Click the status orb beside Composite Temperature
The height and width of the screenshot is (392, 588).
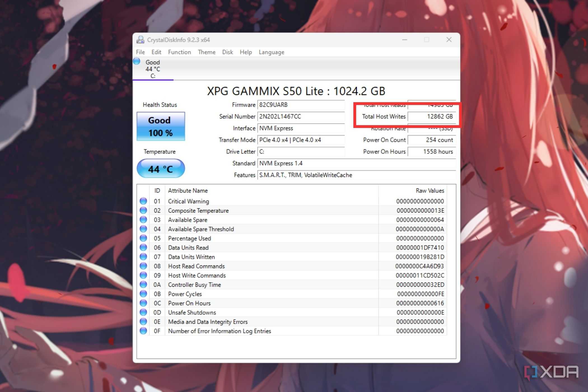143,210
